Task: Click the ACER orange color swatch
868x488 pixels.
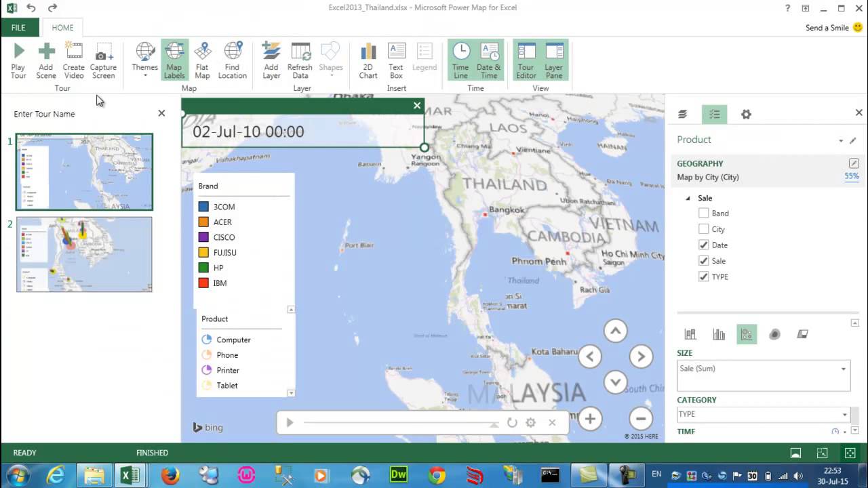Action: tap(203, 222)
